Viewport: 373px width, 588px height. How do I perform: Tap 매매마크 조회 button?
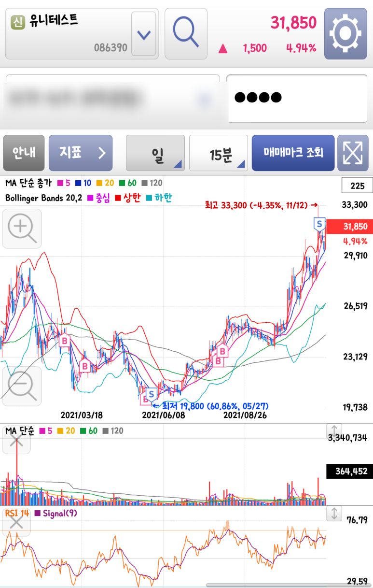click(293, 153)
